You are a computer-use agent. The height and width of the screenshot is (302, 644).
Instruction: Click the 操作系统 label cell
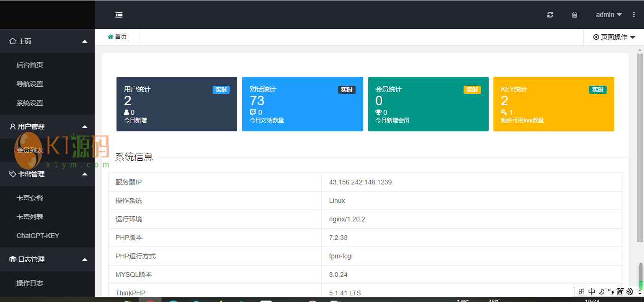215,201
